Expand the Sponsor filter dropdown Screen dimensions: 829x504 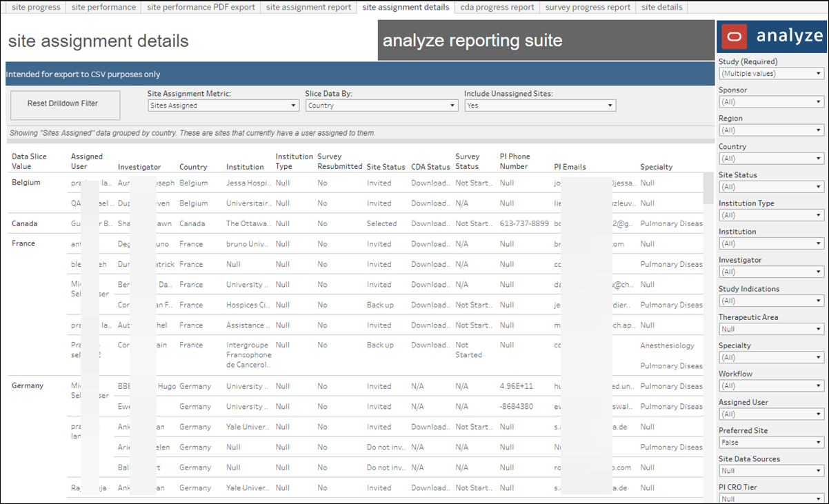[x=771, y=102]
